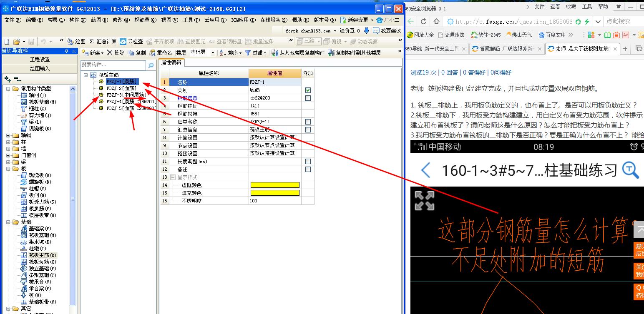The height and width of the screenshot is (314, 644).
Task: Click 从其他楼层复制构件 button
Action: 298,53
